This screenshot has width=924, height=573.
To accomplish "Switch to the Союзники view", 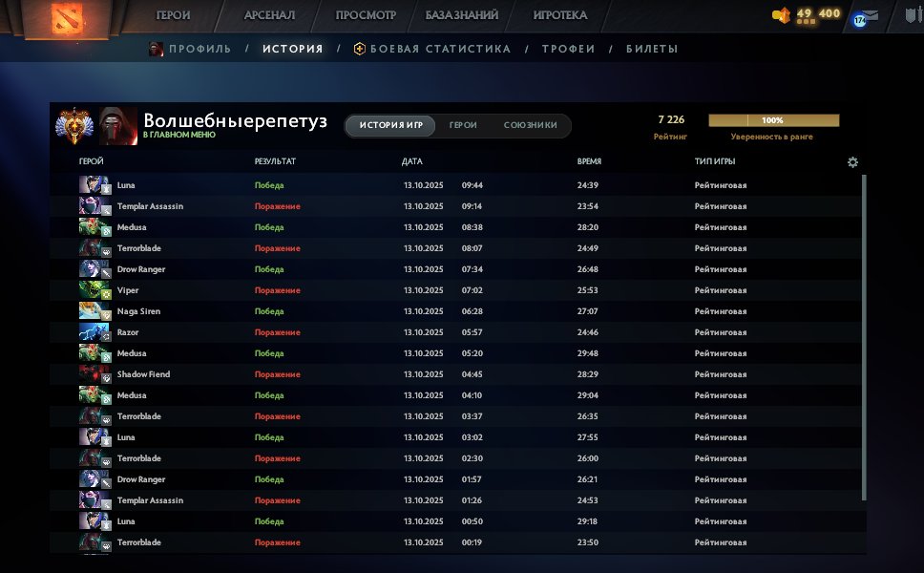I will pos(530,126).
